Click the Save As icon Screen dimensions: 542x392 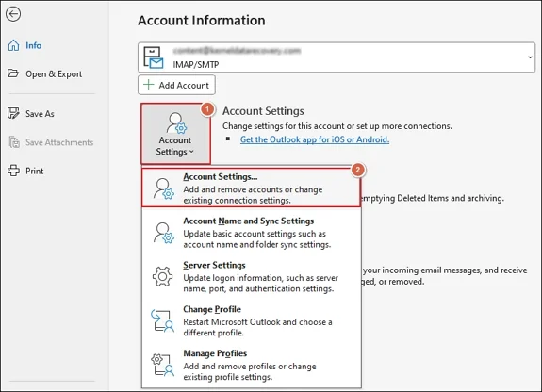coord(13,113)
